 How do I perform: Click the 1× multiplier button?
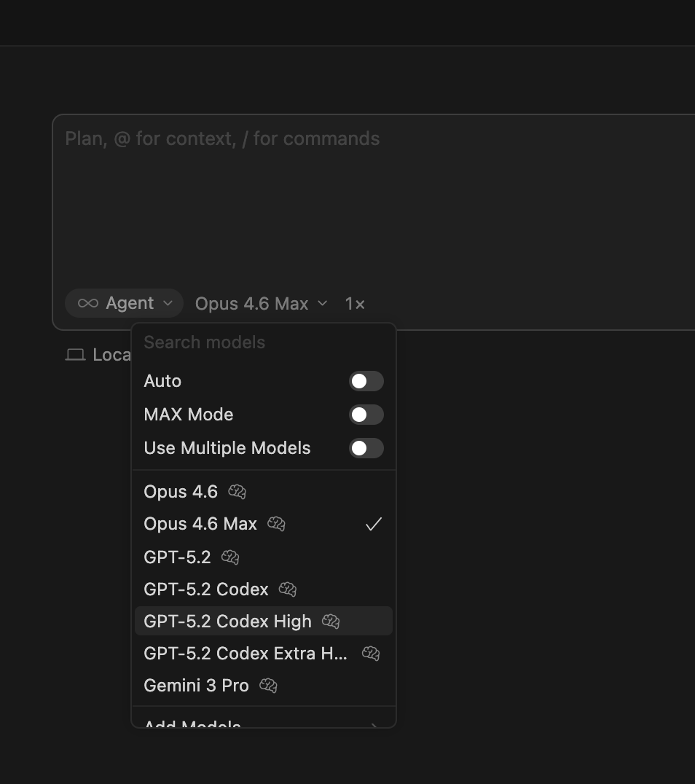355,304
